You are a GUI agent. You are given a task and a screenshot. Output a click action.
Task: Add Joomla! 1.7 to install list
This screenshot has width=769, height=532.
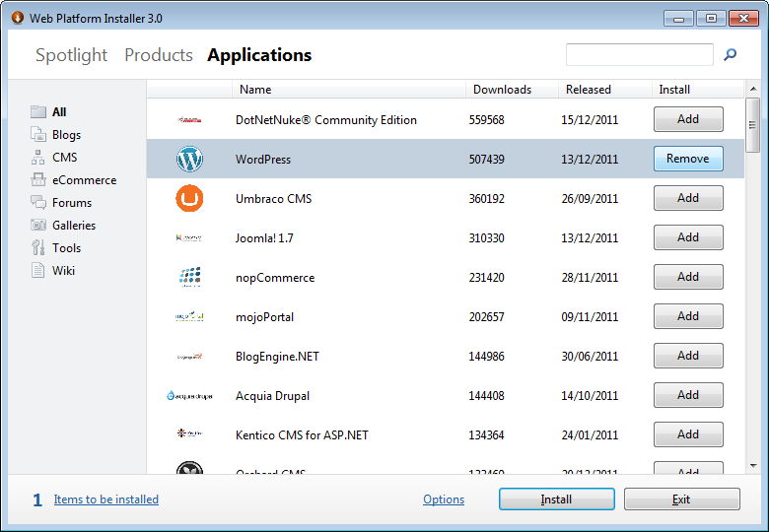click(x=687, y=237)
